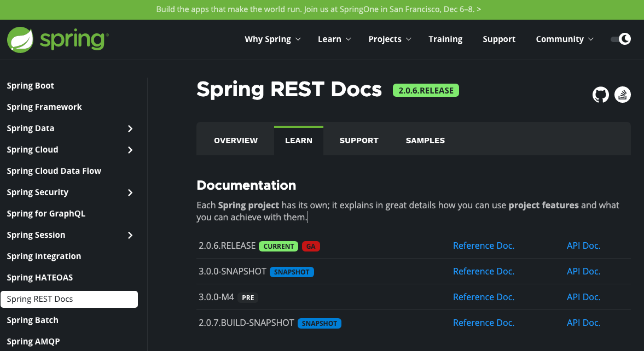Open Spring Cloud sidebar entry
The image size is (644, 351).
[32, 149]
